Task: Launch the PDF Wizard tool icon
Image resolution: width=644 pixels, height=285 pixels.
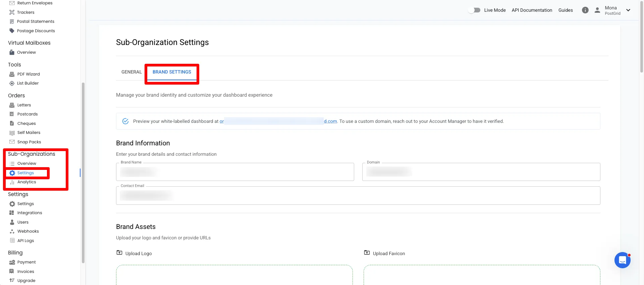Action: tap(12, 74)
